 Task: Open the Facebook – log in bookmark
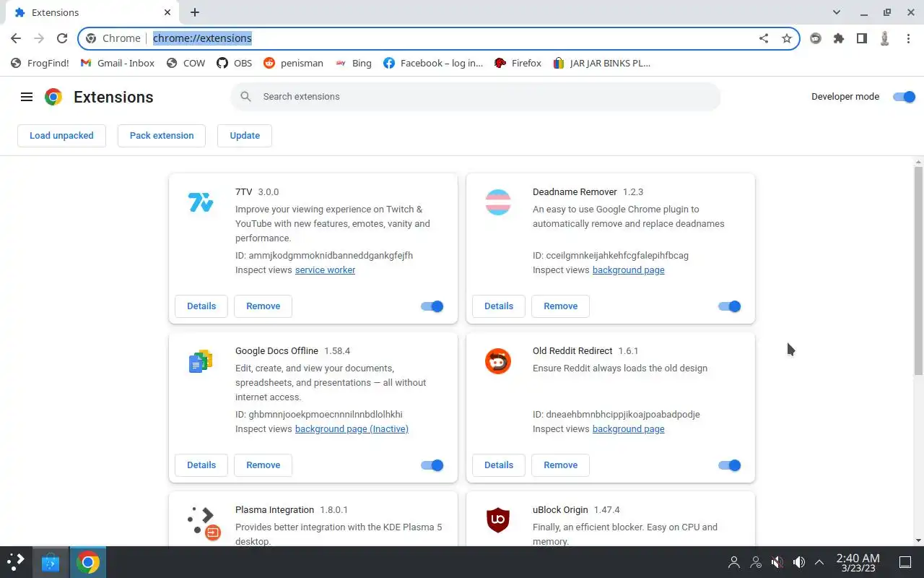coord(433,63)
